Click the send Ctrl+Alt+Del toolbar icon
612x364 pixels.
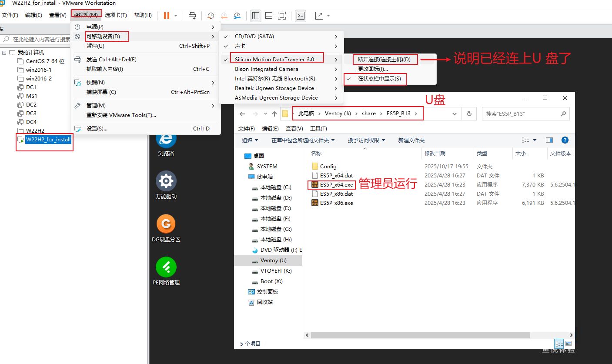pos(192,16)
